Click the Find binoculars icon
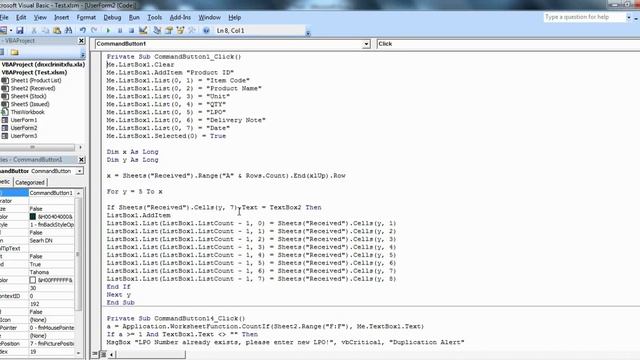 [x=69, y=31]
